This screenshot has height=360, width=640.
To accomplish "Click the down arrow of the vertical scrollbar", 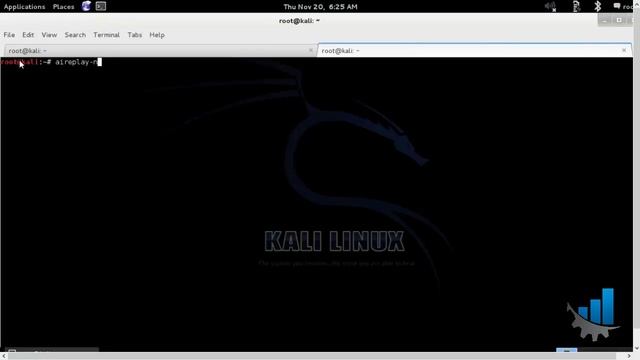I will pos(636,348).
